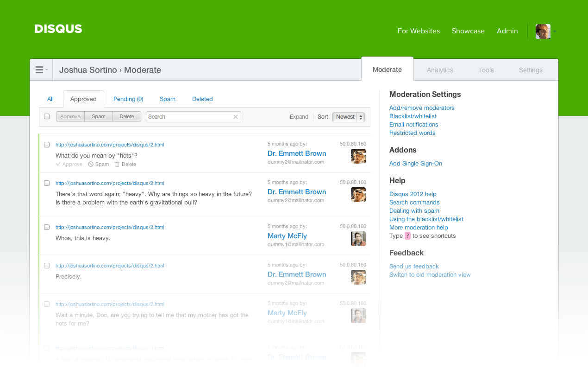Click Add Single Sign-On addon link
Viewport: 588px width, 369px height.
coord(416,164)
